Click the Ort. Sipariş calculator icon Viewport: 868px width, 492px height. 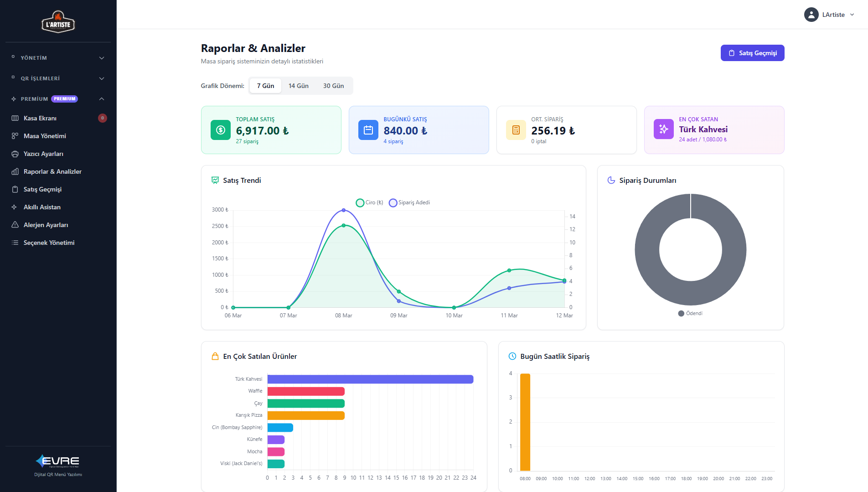pyautogui.click(x=516, y=130)
